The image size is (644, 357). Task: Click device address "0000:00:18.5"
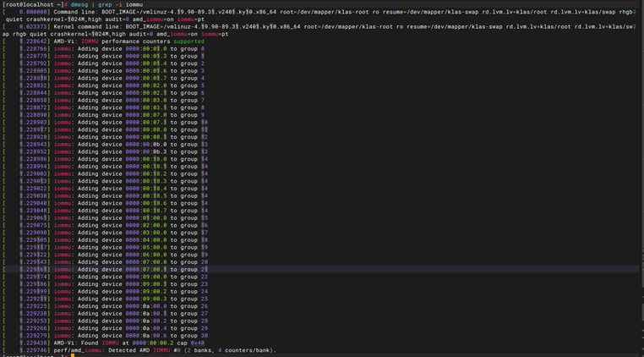(146, 196)
